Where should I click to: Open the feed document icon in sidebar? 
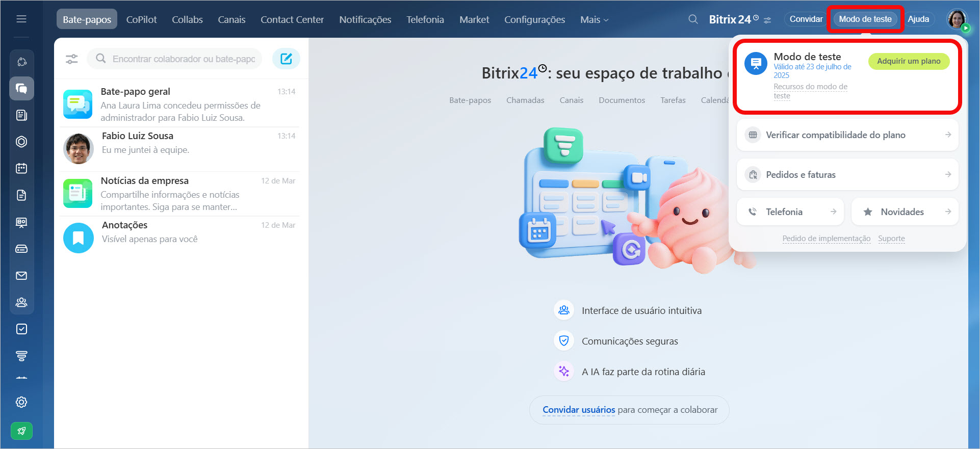click(x=21, y=115)
